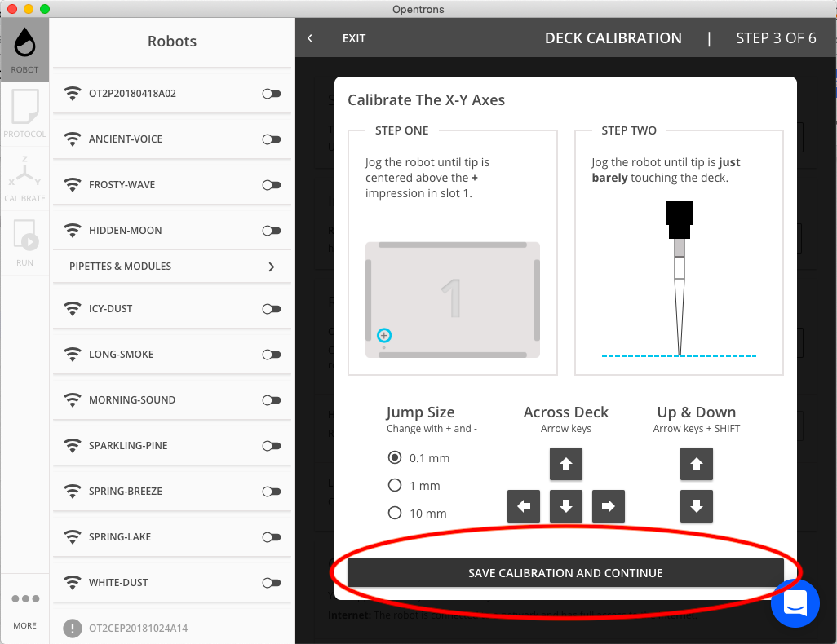Exit deck calibration via EXIT
This screenshot has height=644, width=837.
pos(354,38)
